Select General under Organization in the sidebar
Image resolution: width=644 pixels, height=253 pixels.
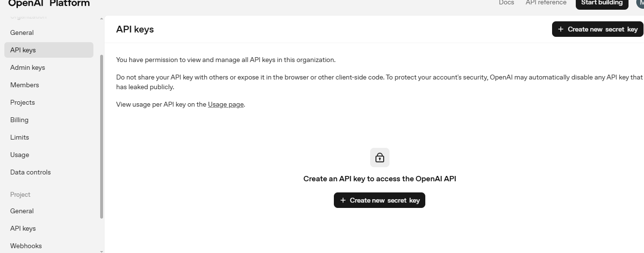[x=48, y=32]
